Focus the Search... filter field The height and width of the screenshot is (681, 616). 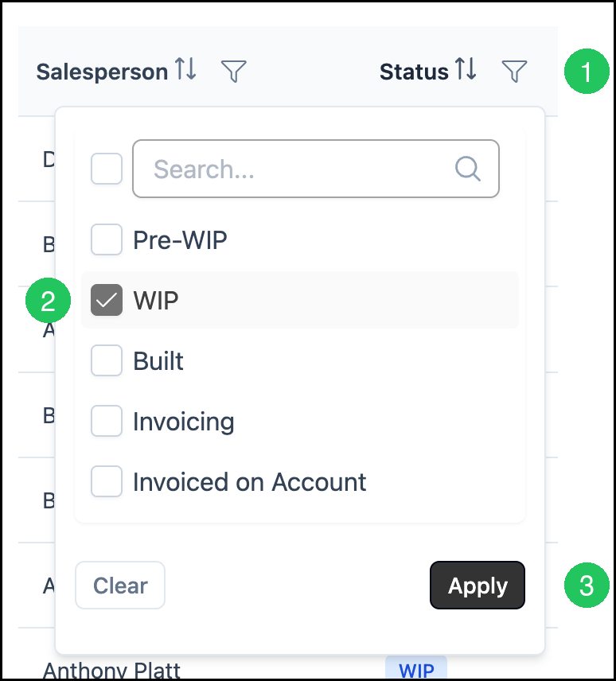coord(316,169)
